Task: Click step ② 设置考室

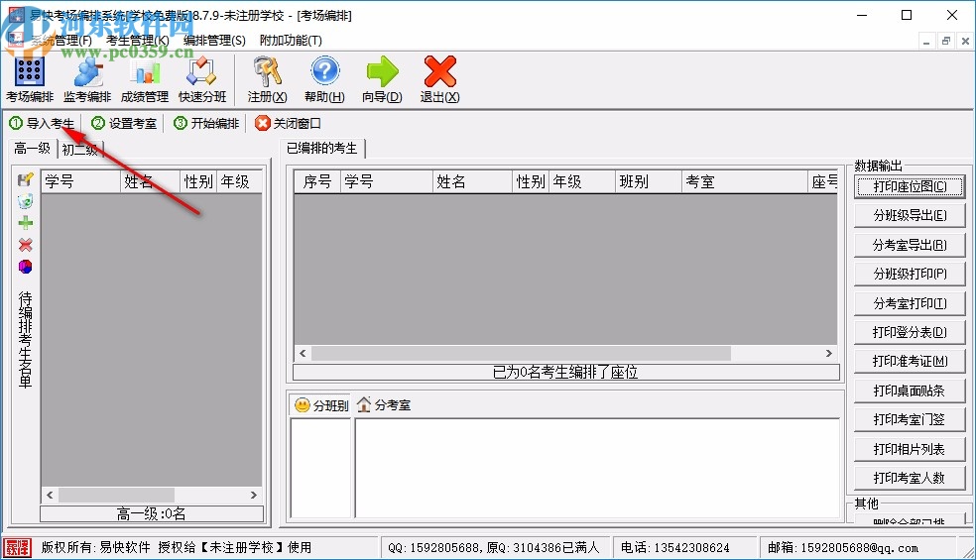Action: [x=125, y=123]
